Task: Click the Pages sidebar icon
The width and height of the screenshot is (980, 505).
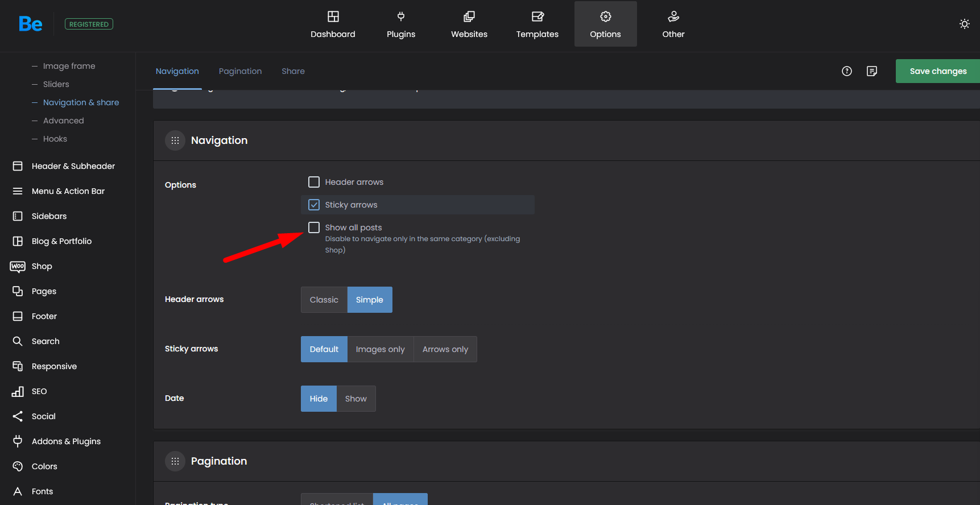Action: 18,291
